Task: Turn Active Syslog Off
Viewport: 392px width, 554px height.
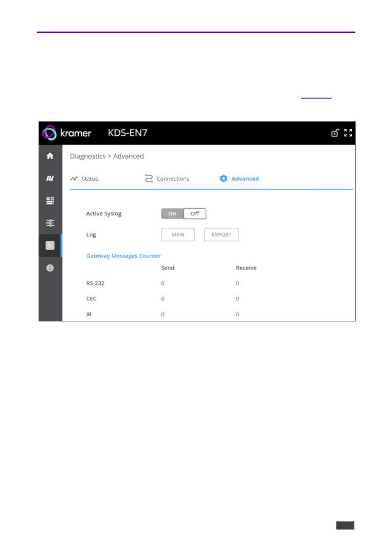Action: tap(195, 214)
